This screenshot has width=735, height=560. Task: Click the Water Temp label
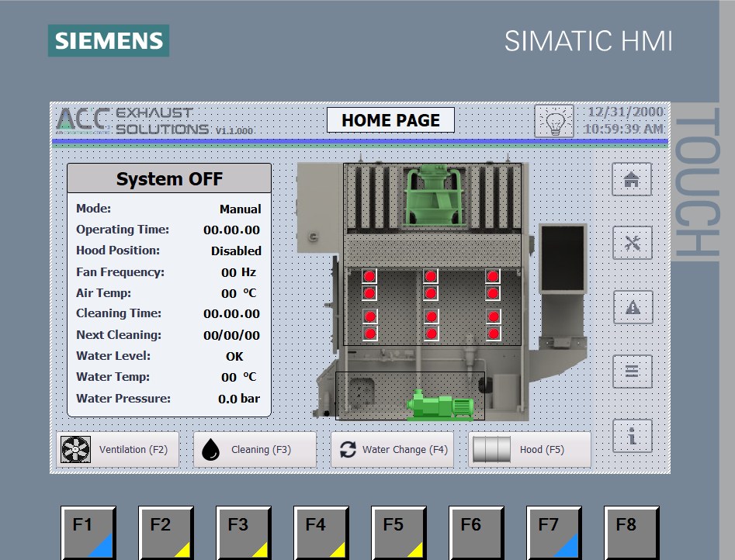pos(113,377)
